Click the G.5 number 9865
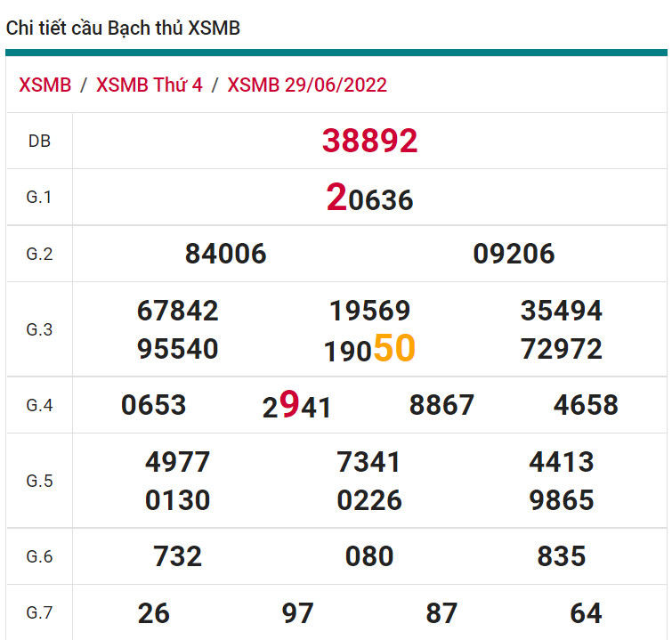672x640 pixels. point(561,500)
